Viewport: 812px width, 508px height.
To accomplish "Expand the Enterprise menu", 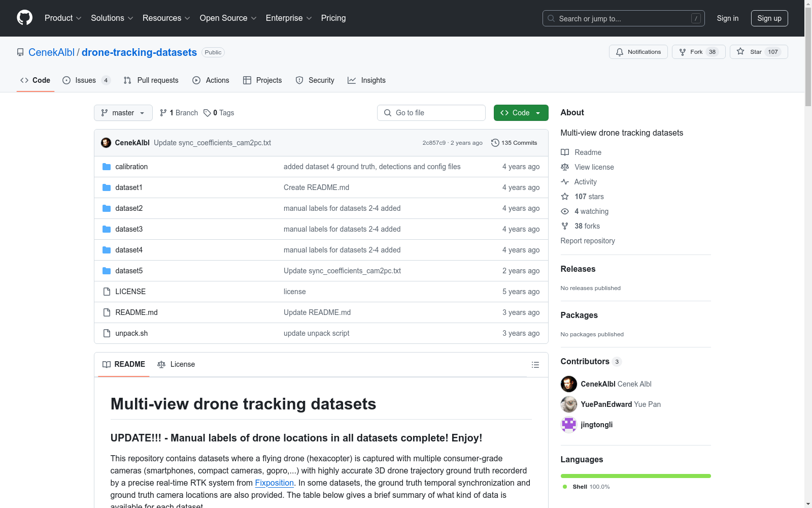I will (289, 18).
